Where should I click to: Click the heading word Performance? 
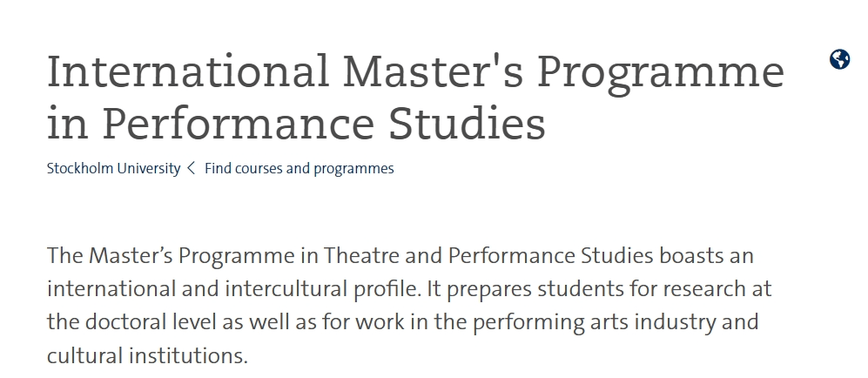pos(239,123)
